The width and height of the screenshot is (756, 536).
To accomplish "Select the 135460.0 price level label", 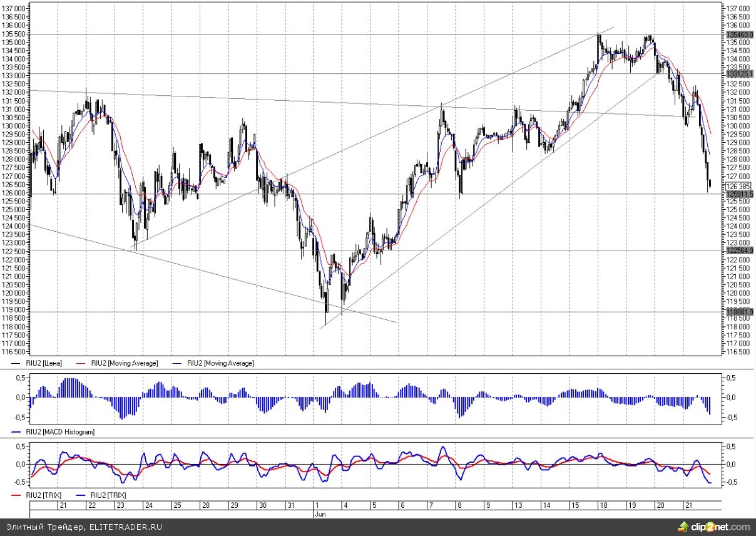I will 739,34.
